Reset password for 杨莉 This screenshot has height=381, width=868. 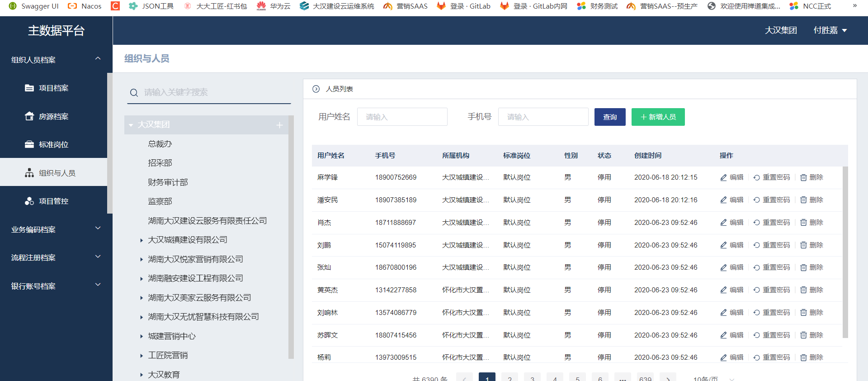(772, 357)
